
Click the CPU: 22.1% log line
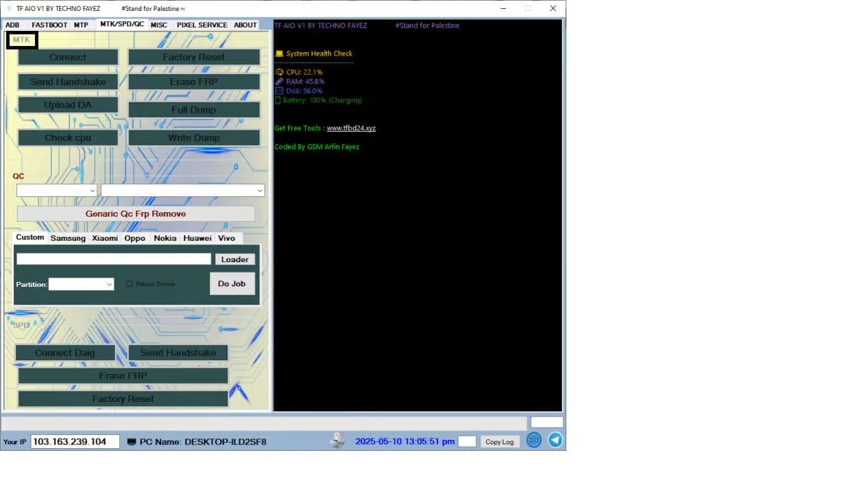pyautogui.click(x=299, y=72)
